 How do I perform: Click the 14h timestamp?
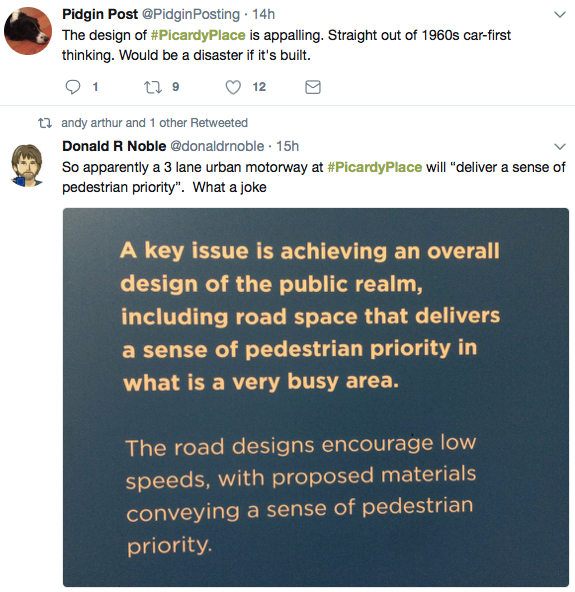click(264, 14)
